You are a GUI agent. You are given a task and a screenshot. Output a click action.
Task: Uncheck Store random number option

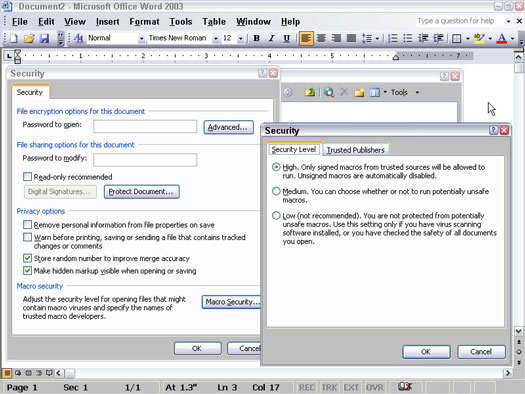coord(27,258)
